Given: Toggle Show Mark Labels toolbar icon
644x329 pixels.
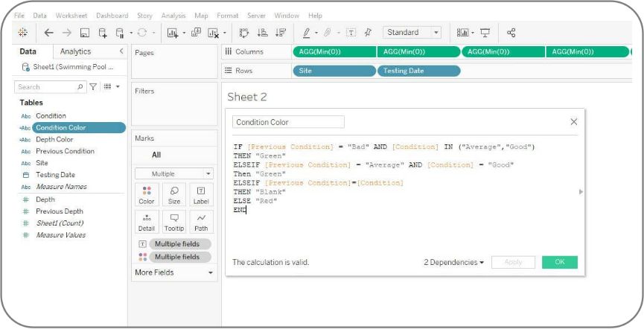Looking at the screenshot, I should [x=351, y=33].
